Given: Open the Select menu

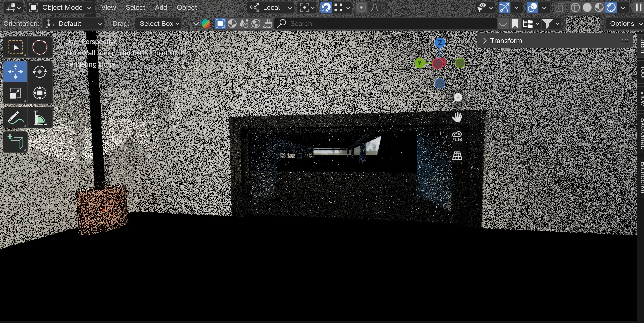Looking at the screenshot, I should click(x=135, y=7).
